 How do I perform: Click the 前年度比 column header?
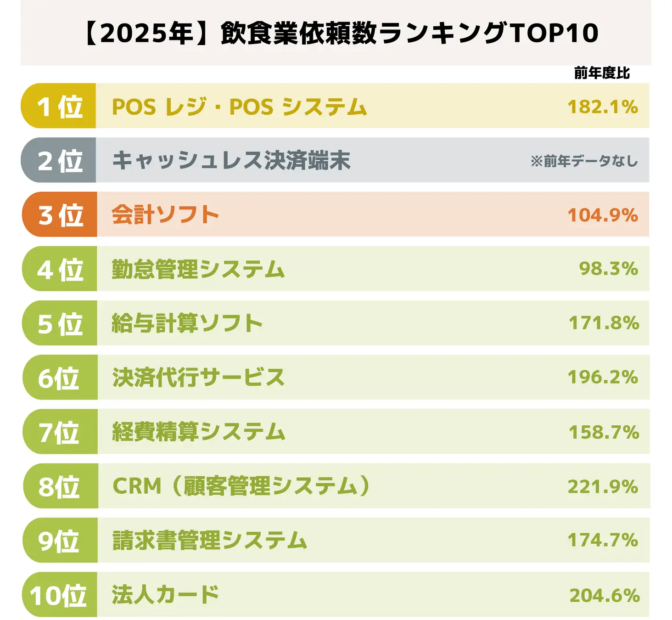tap(602, 73)
